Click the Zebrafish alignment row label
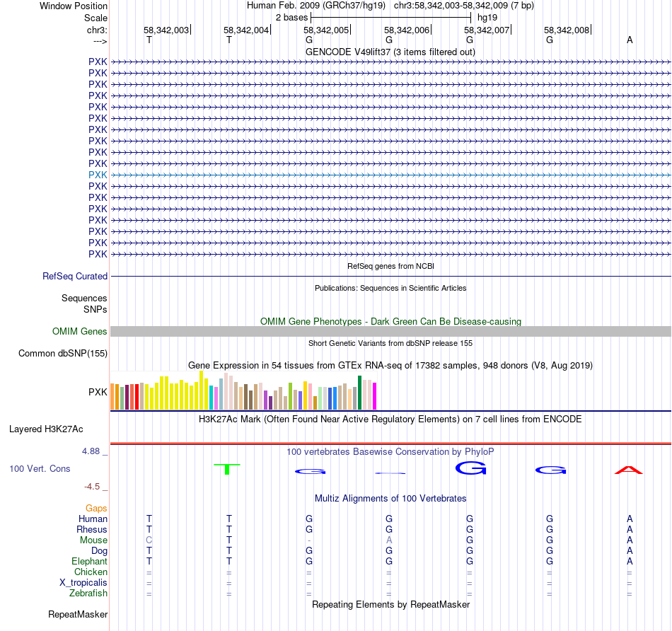Image resolution: width=672 pixels, height=631 pixels. point(88,594)
